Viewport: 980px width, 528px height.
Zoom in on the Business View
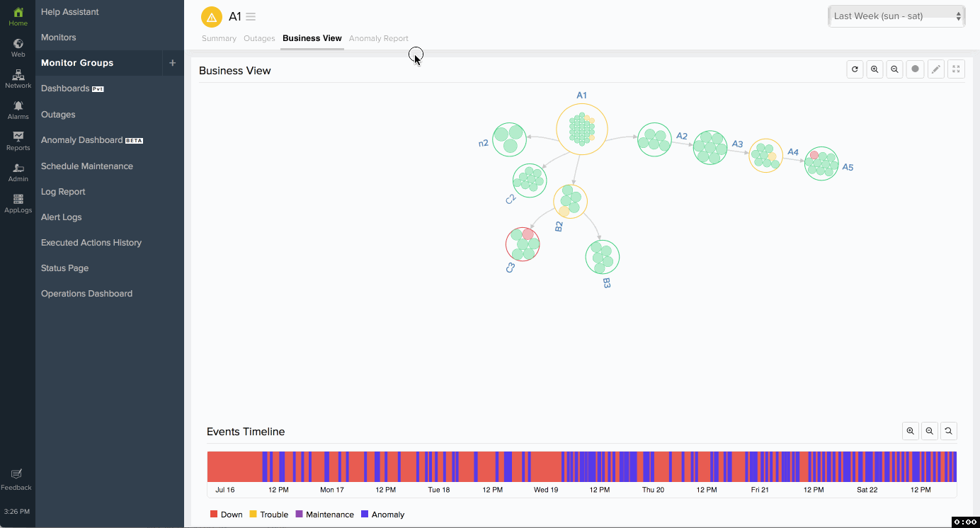[x=874, y=69]
